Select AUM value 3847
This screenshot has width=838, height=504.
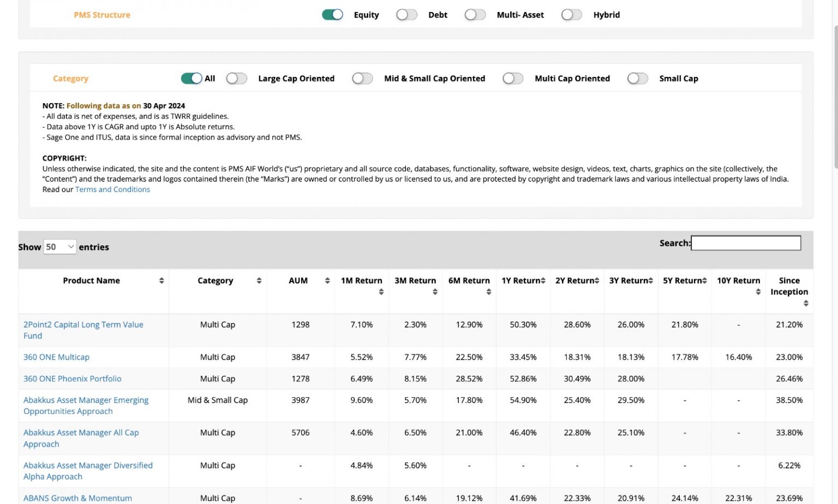tap(301, 357)
